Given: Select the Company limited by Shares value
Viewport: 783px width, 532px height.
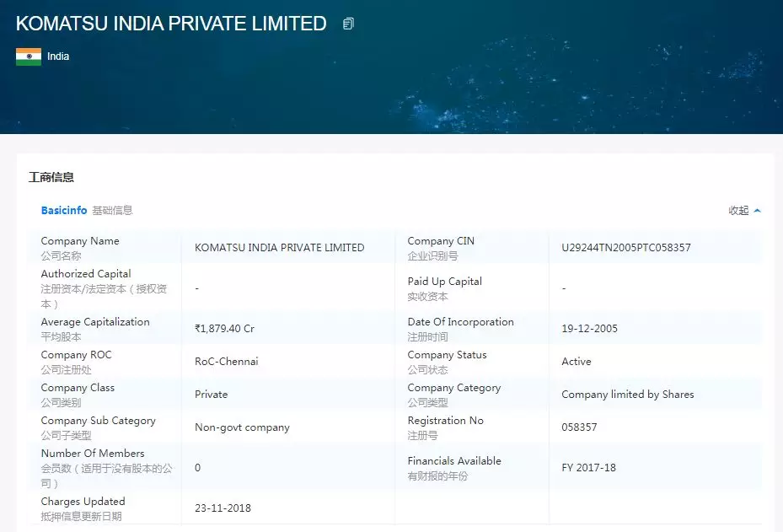Looking at the screenshot, I should click(628, 395).
